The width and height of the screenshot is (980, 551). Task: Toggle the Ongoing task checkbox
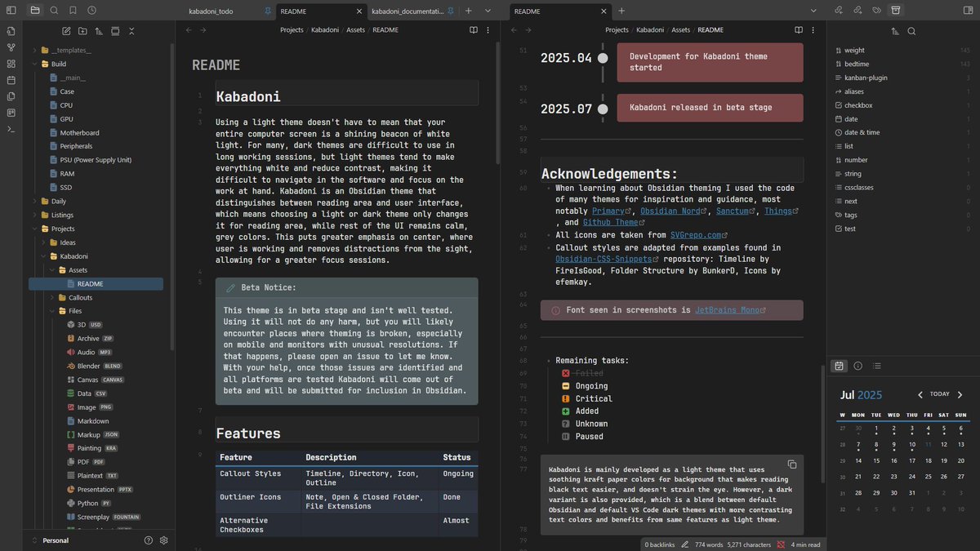(566, 386)
